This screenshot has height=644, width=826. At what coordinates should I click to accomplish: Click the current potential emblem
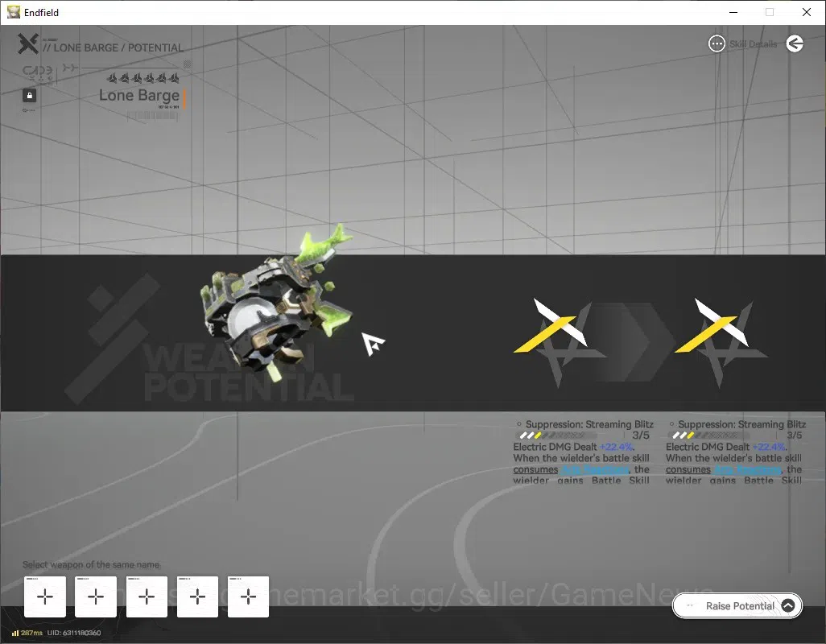(x=560, y=341)
